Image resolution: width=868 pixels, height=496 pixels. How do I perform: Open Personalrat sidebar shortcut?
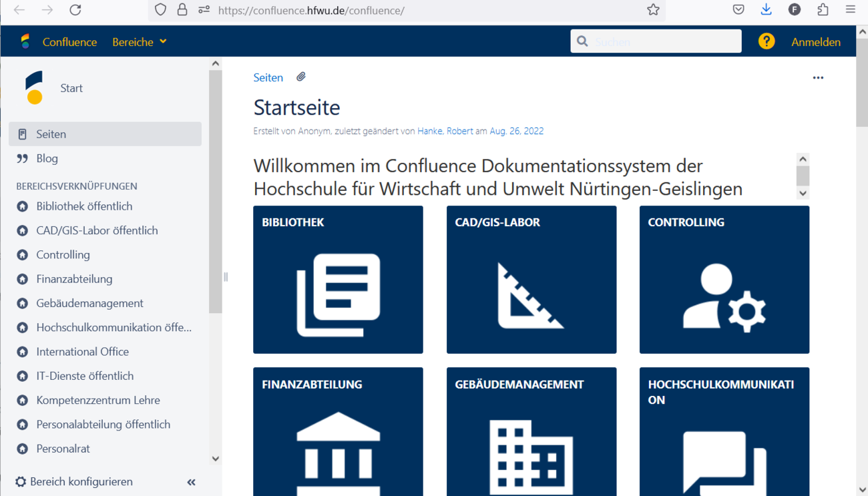[x=63, y=449]
